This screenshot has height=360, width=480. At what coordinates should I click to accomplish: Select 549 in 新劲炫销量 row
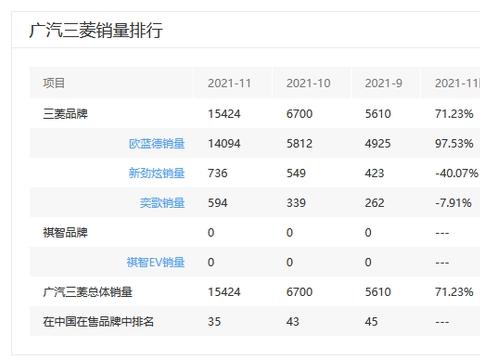(296, 173)
